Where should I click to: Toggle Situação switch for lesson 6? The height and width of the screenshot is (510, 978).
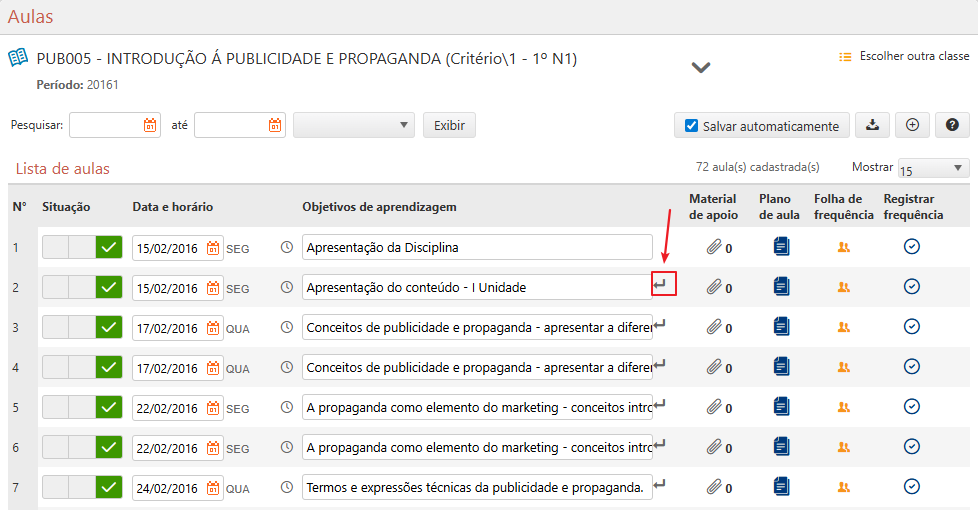point(82,447)
